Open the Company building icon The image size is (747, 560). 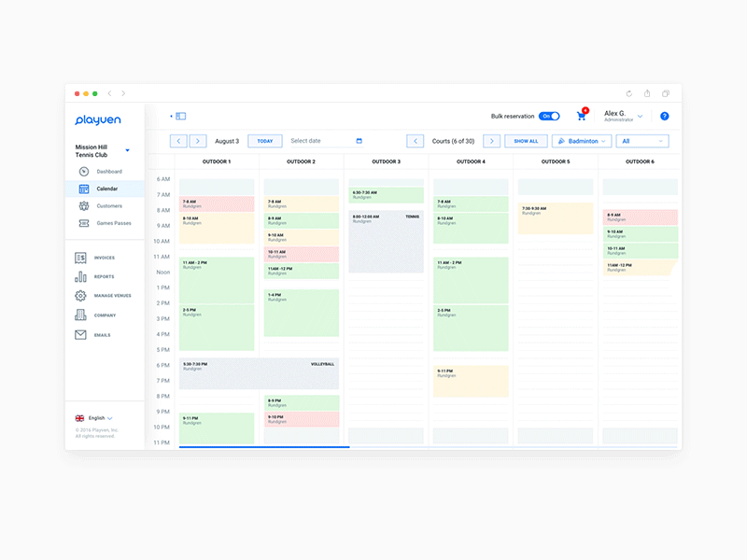click(x=80, y=315)
